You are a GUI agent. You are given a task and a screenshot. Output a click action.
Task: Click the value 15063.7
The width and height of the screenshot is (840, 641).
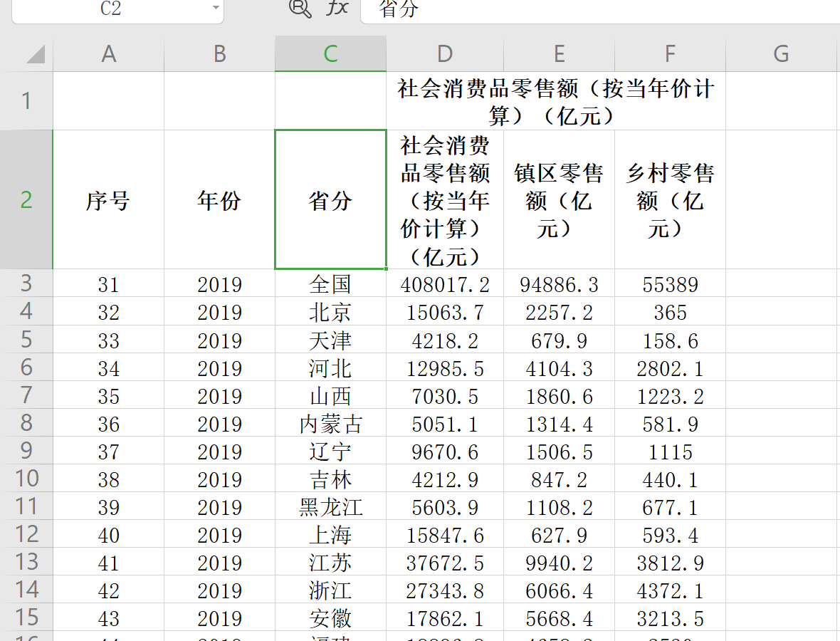coord(445,312)
